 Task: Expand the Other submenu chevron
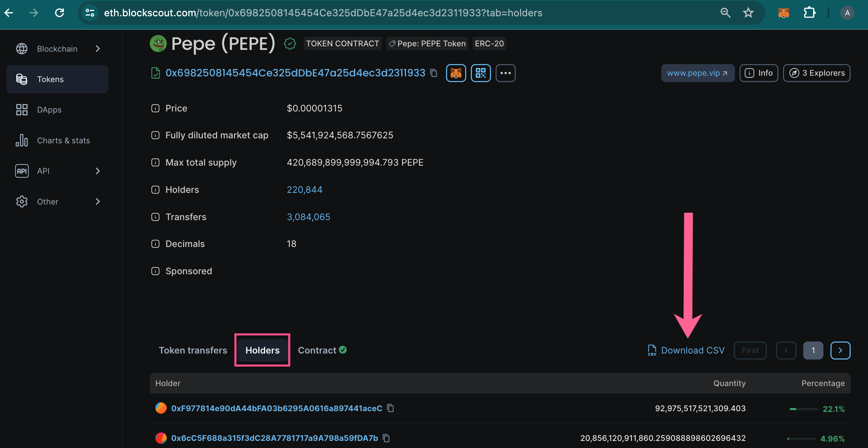[98, 202]
